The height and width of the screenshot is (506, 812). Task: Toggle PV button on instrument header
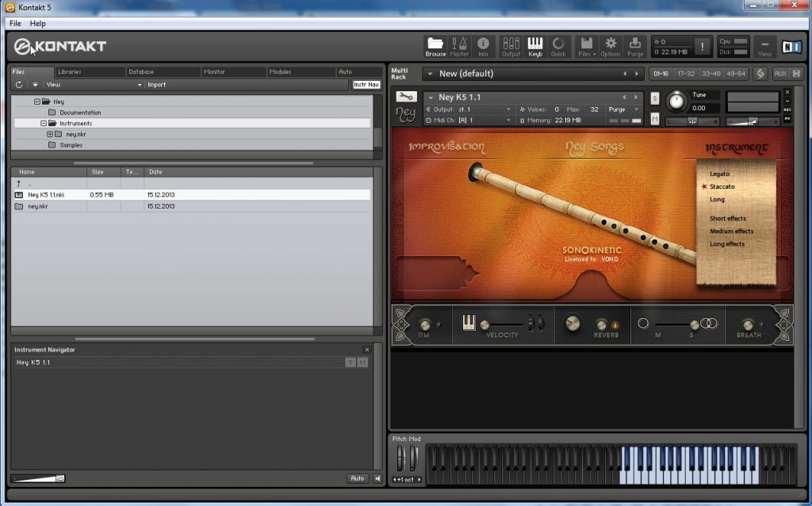coord(787,119)
